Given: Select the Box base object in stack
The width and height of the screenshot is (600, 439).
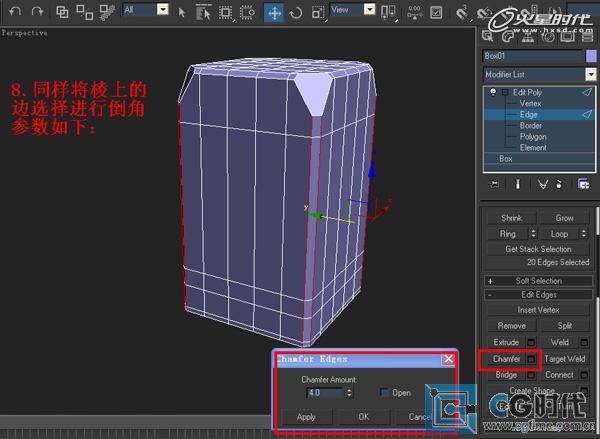Looking at the screenshot, I should [x=505, y=158].
